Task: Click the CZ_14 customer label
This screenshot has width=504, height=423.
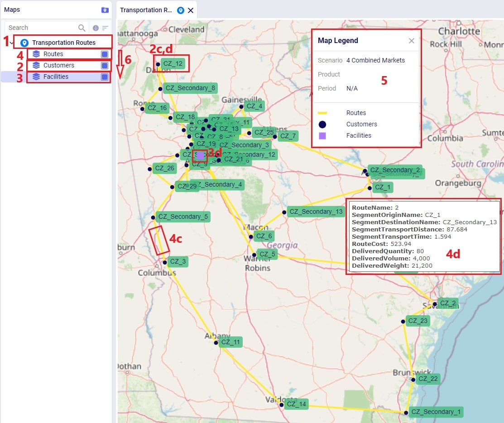Action: (296, 404)
